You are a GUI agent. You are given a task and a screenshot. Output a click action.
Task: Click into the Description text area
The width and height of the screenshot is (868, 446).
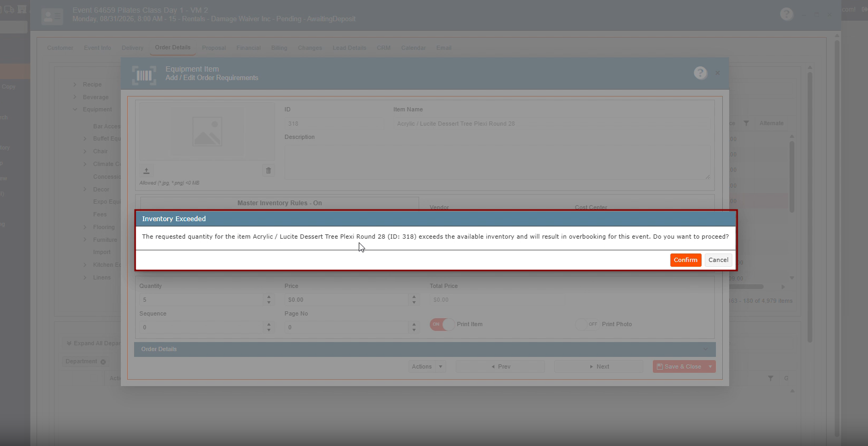(x=497, y=162)
